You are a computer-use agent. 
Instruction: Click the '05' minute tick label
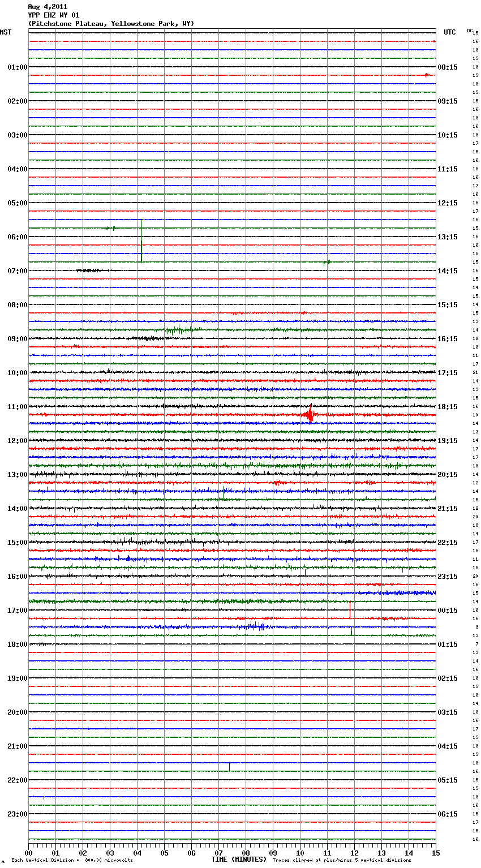[164, 853]
